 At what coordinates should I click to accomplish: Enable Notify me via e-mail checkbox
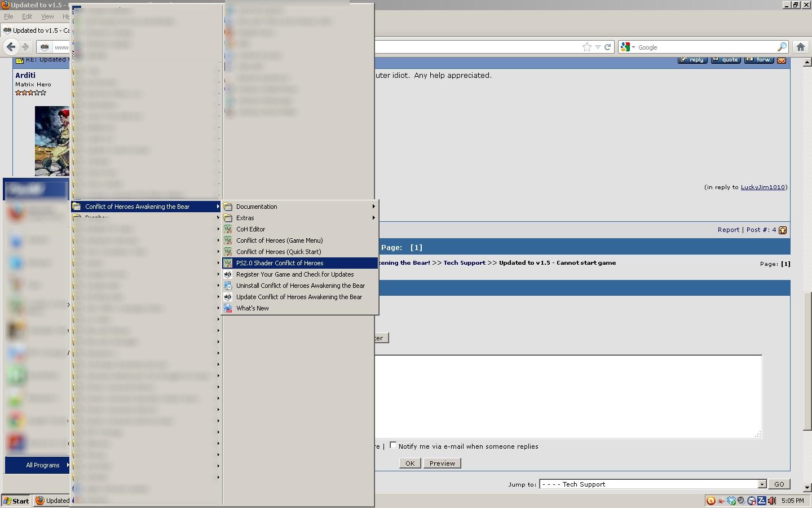(x=393, y=445)
